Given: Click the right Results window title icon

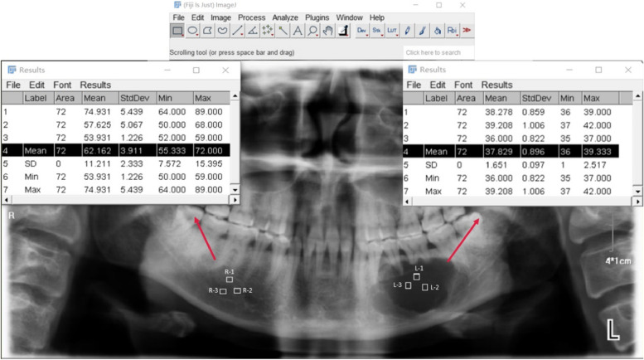Looking at the screenshot, I should (413, 70).
